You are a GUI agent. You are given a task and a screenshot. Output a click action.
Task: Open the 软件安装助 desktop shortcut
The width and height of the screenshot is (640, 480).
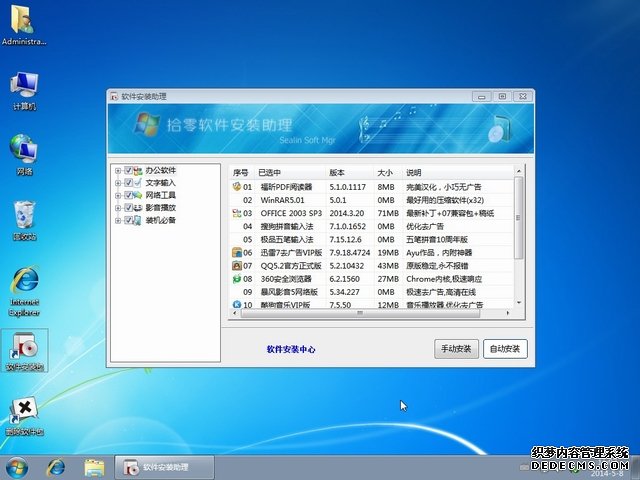point(24,351)
